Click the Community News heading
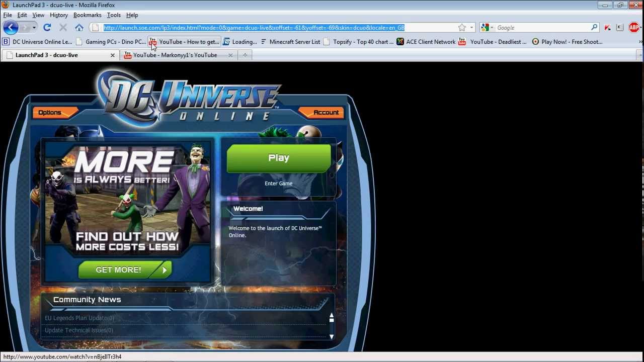644x362 pixels. click(87, 300)
